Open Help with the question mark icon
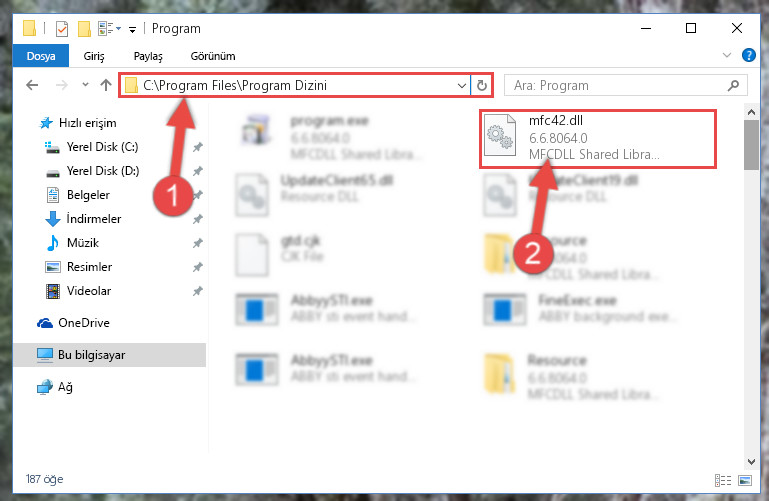Screen dimensions: 769x501 point(748,55)
